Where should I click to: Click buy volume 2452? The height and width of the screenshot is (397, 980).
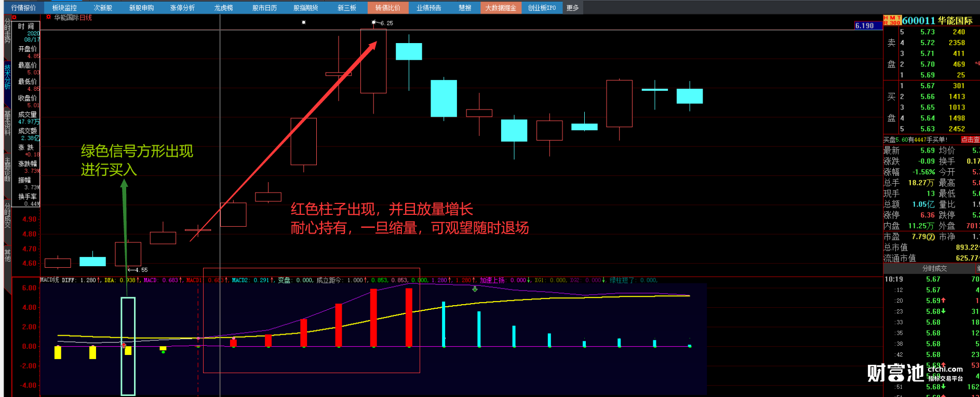957,129
